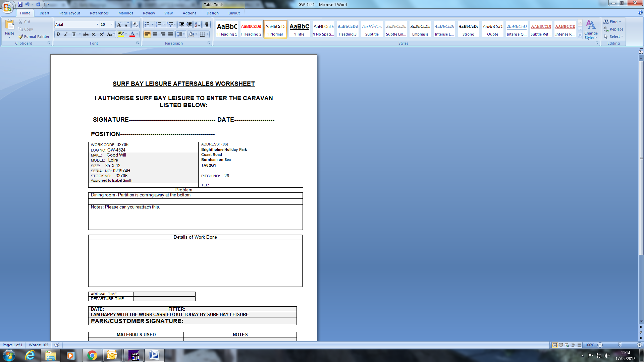The image size is (644, 362).
Task: Toggle Show/Hide paragraph marks
Action: click(207, 24)
